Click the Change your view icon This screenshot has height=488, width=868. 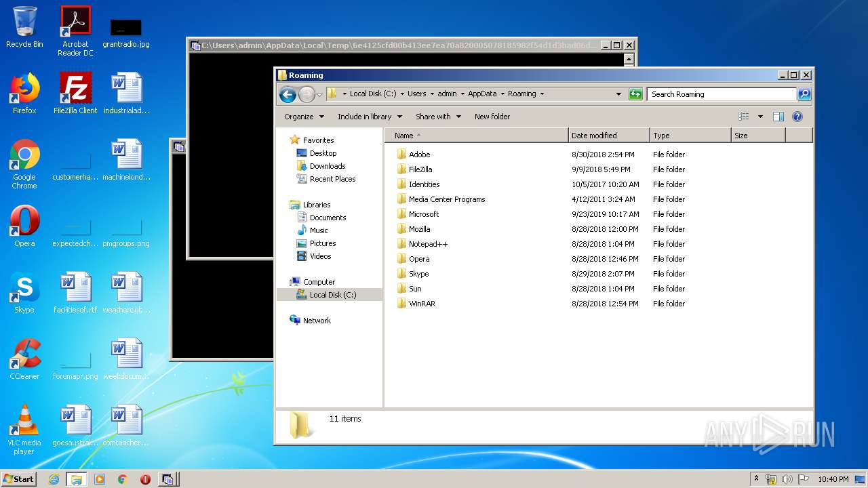(744, 117)
